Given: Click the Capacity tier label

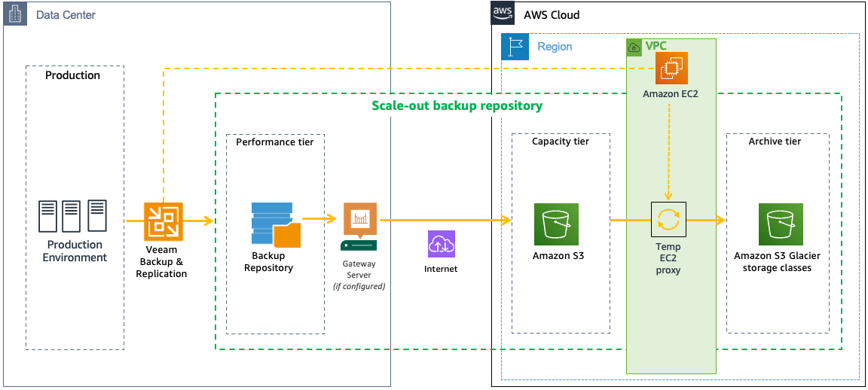Looking at the screenshot, I should point(561,142).
